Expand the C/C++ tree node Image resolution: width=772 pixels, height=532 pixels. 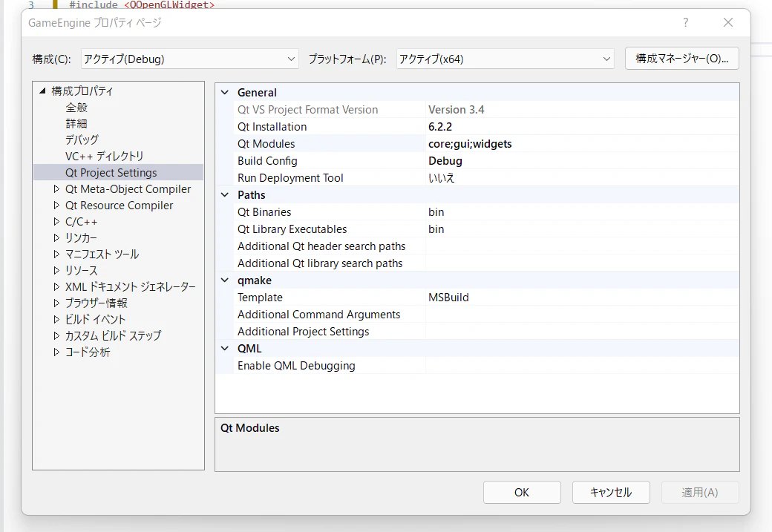(56, 221)
